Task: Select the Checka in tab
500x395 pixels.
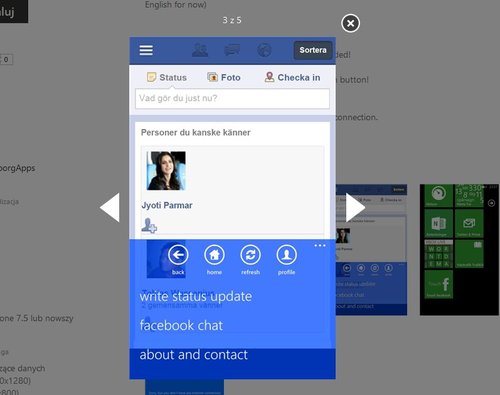Action: (292, 77)
